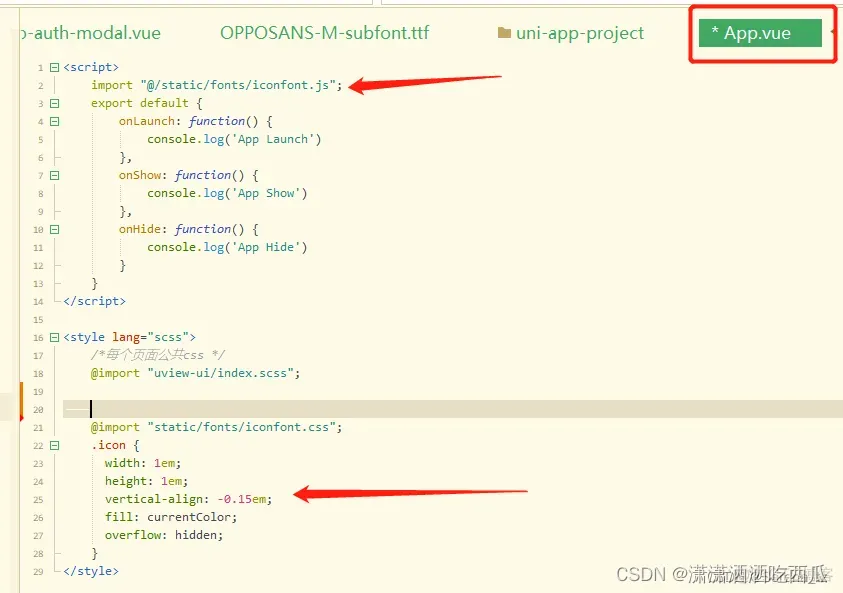Click the 'height: 1em;' declaration

tap(146, 481)
